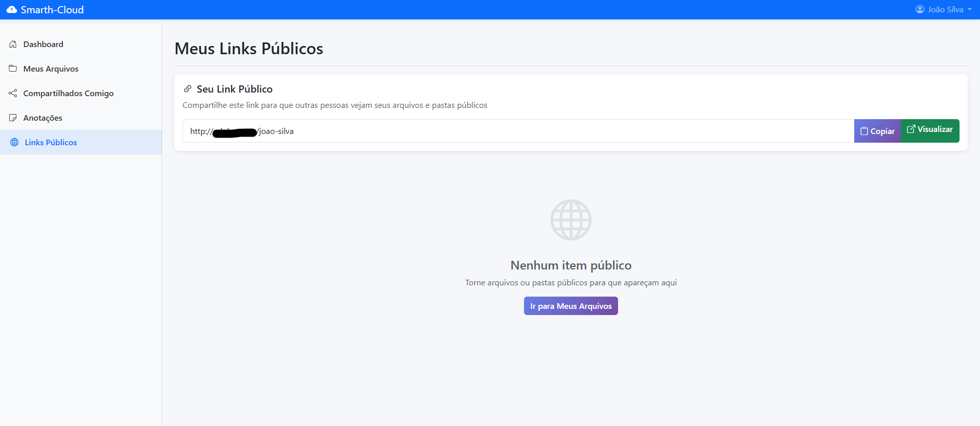The height and width of the screenshot is (426, 980).
Task: Select Compartilhados Comigo sidebar item
Action: 68,93
